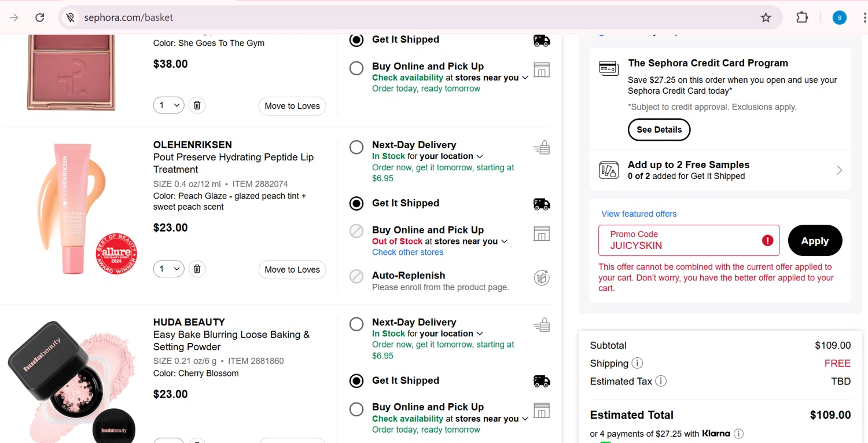This screenshot has width=868, height=443.
Task: Click the credit card icon of the Sephora Card Program
Action: click(x=609, y=68)
